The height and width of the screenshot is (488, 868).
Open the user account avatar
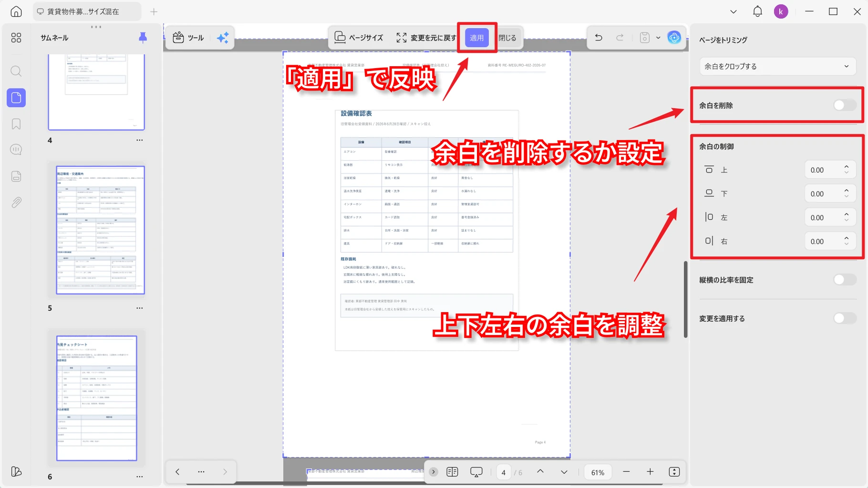tap(781, 11)
